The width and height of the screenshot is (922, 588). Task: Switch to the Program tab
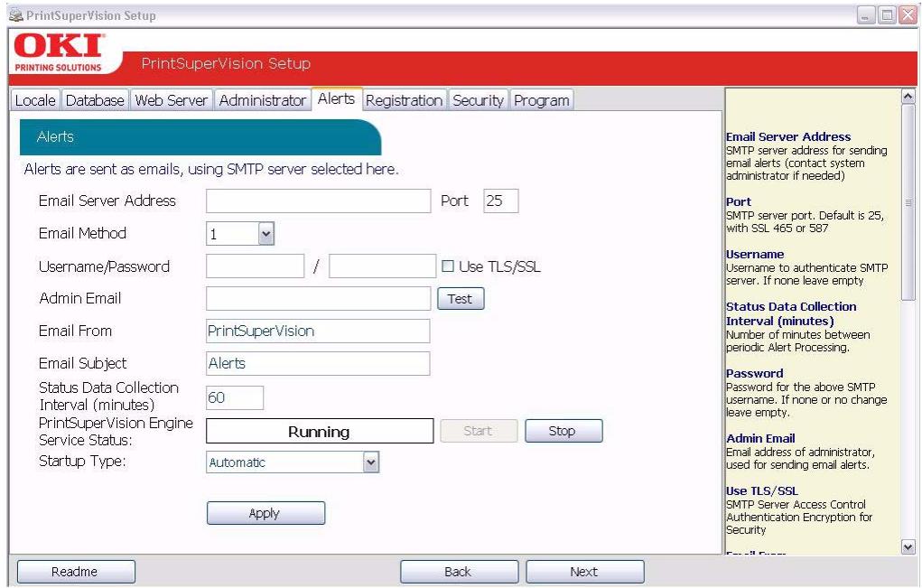click(542, 100)
